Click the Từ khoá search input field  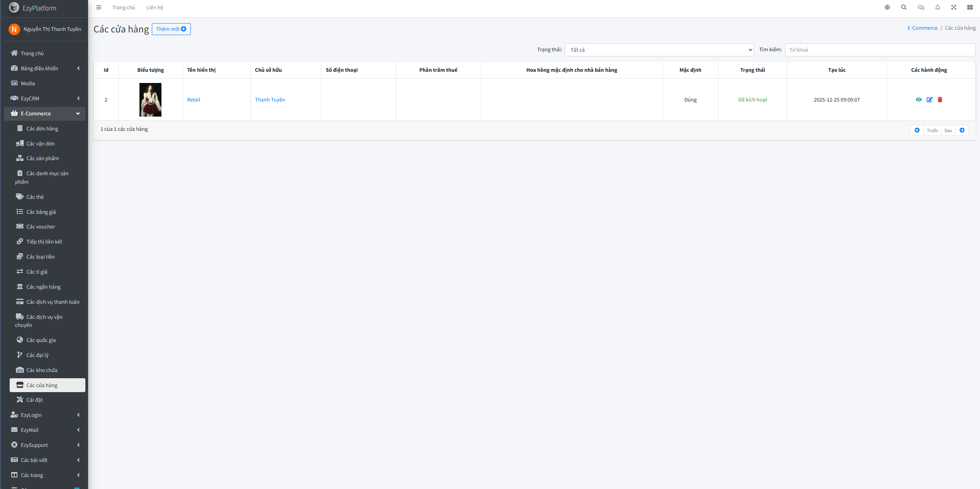pos(880,50)
